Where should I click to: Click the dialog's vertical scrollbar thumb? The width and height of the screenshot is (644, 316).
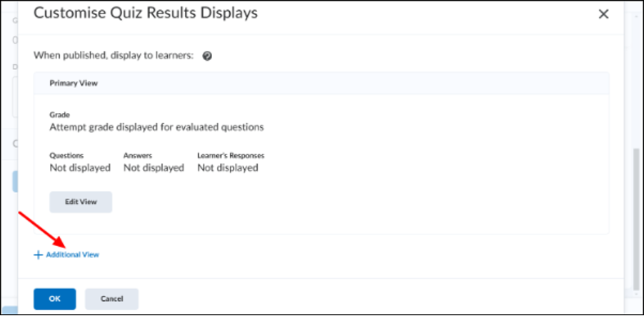tap(637, 220)
